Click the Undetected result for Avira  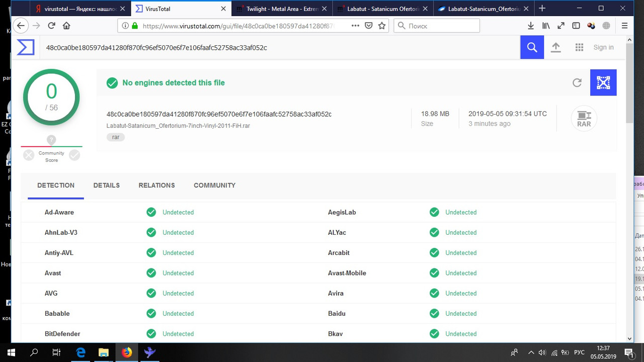pyautogui.click(x=461, y=293)
